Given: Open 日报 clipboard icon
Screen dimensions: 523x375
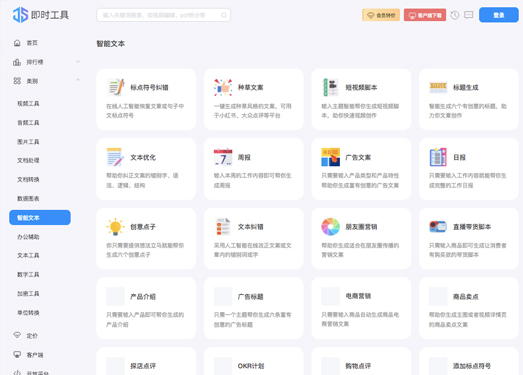Looking at the screenshot, I should click(438, 157).
